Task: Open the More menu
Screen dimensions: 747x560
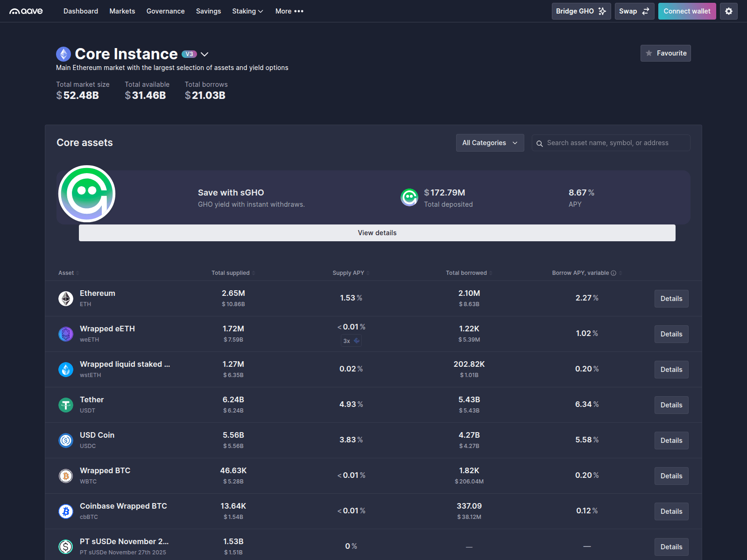Action: click(x=289, y=11)
